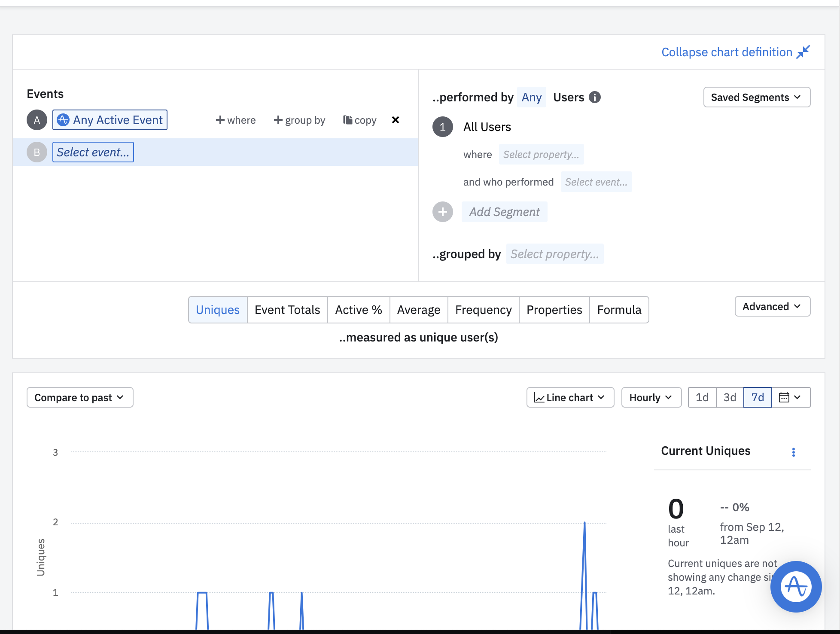
Task: Click the Any Active Event chip
Action: pyautogui.click(x=110, y=120)
